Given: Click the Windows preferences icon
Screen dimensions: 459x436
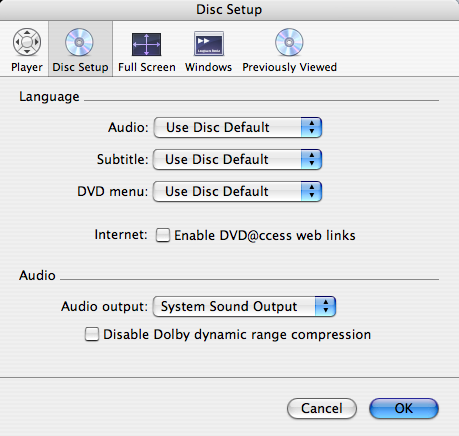Looking at the screenshot, I should (209, 43).
